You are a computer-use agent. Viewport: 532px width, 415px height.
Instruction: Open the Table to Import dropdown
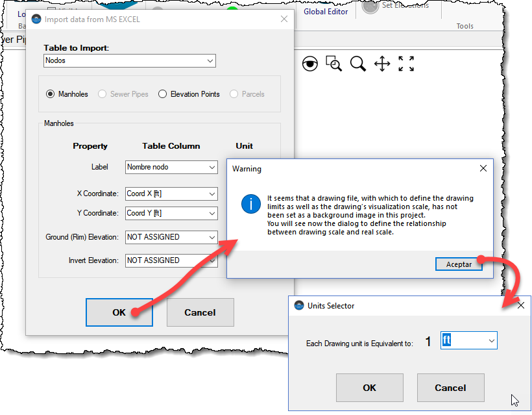pyautogui.click(x=130, y=60)
